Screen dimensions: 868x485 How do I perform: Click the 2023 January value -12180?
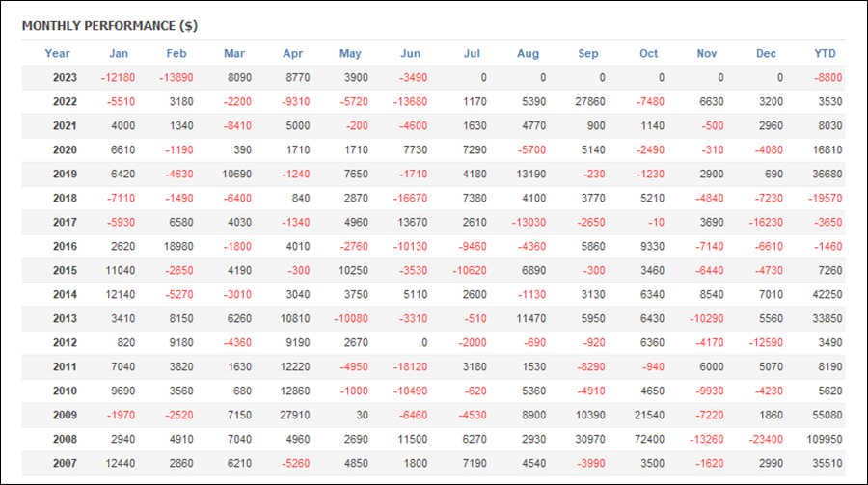coord(118,77)
